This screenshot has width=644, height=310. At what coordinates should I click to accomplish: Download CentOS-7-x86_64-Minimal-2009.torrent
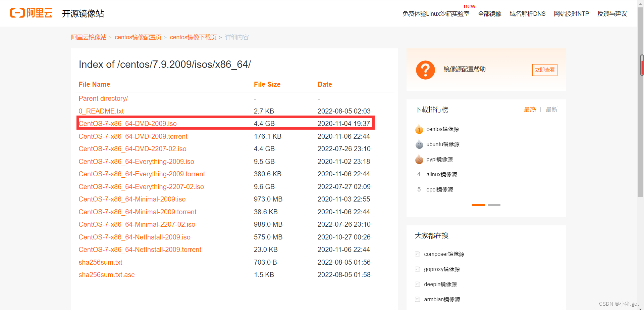138,212
